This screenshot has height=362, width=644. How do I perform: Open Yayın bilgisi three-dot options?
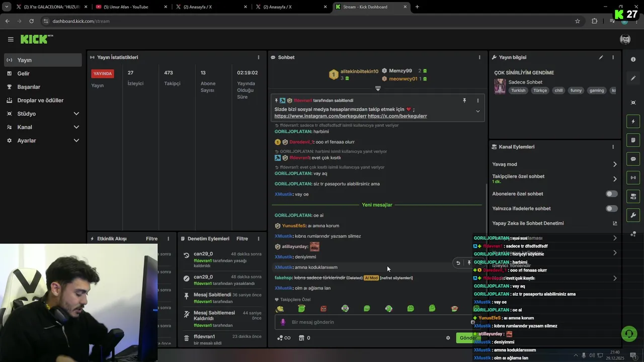[x=613, y=57]
